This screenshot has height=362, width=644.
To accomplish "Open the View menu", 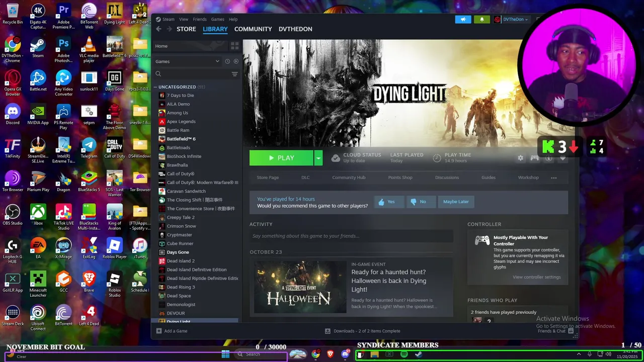I will pos(184,20).
